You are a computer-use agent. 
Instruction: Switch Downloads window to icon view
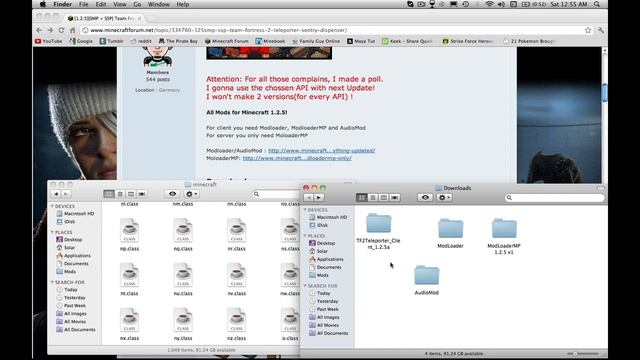[362, 198]
